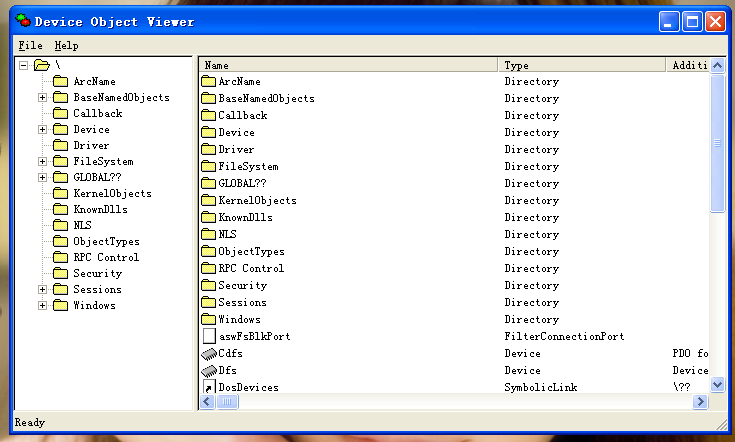The height and width of the screenshot is (442, 735).
Task: Click Ready status bar text
Action: point(30,422)
